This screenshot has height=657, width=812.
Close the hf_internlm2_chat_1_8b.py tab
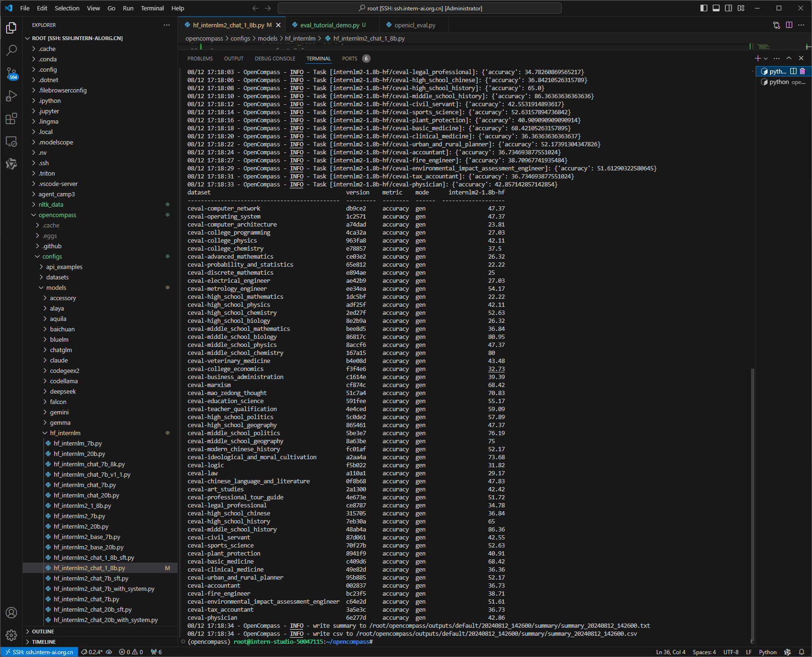pyautogui.click(x=279, y=25)
